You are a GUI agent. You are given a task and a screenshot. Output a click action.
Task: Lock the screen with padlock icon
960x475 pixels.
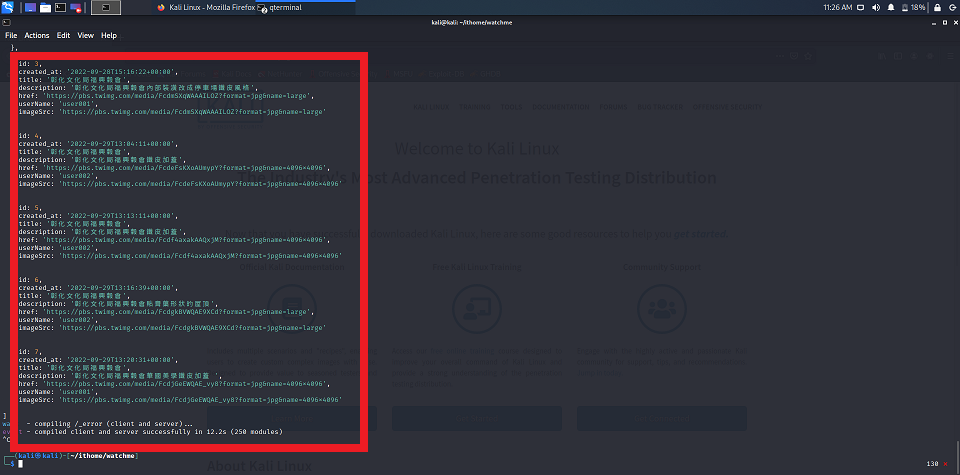tap(937, 7)
